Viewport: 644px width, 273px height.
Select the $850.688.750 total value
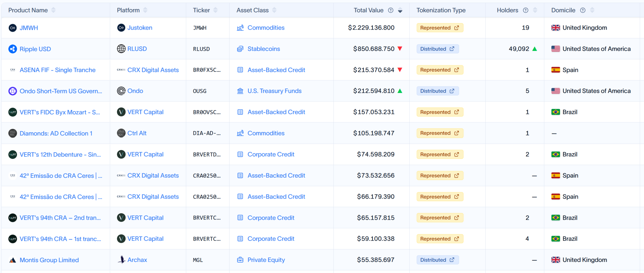point(374,49)
